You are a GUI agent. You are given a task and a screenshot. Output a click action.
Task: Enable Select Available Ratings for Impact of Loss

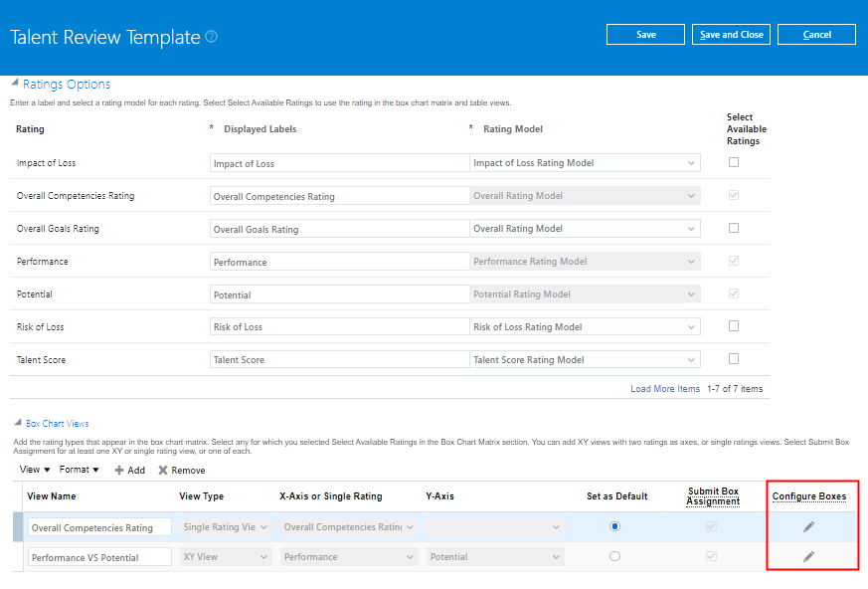(x=733, y=161)
